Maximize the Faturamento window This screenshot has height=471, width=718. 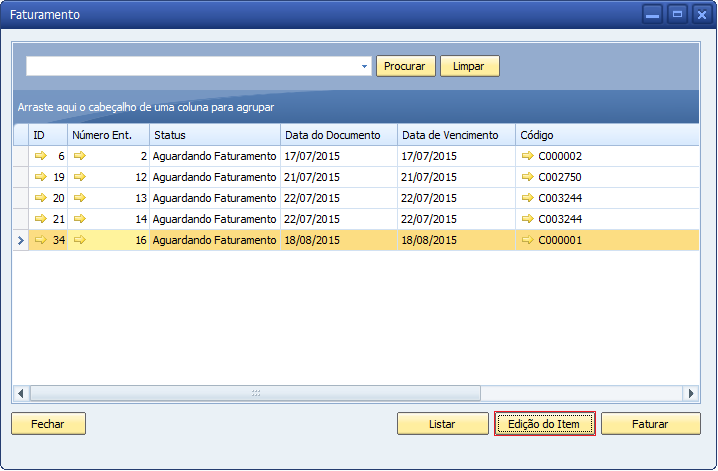click(677, 15)
